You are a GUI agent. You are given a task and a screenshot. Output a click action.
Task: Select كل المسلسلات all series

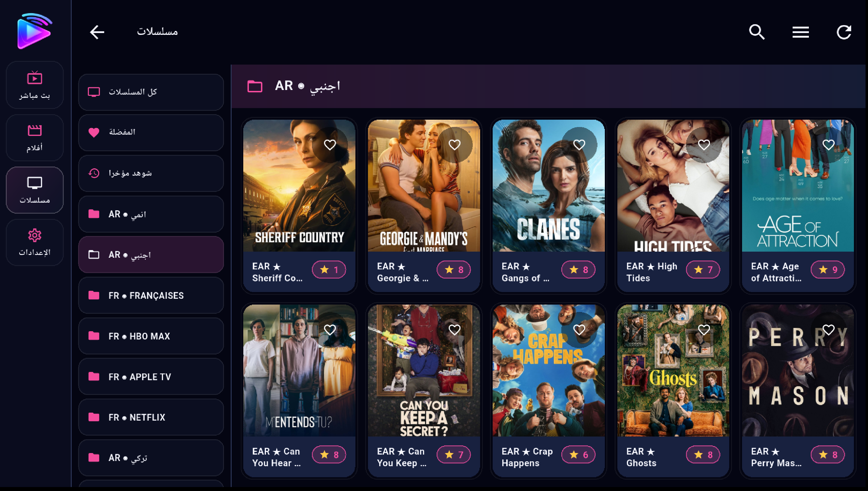pyautogui.click(x=151, y=92)
